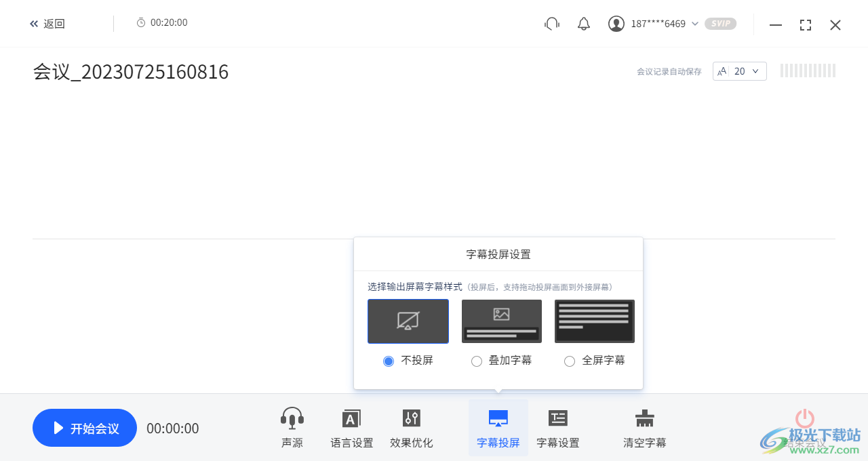Select the 不投屏 radio option

click(x=389, y=361)
